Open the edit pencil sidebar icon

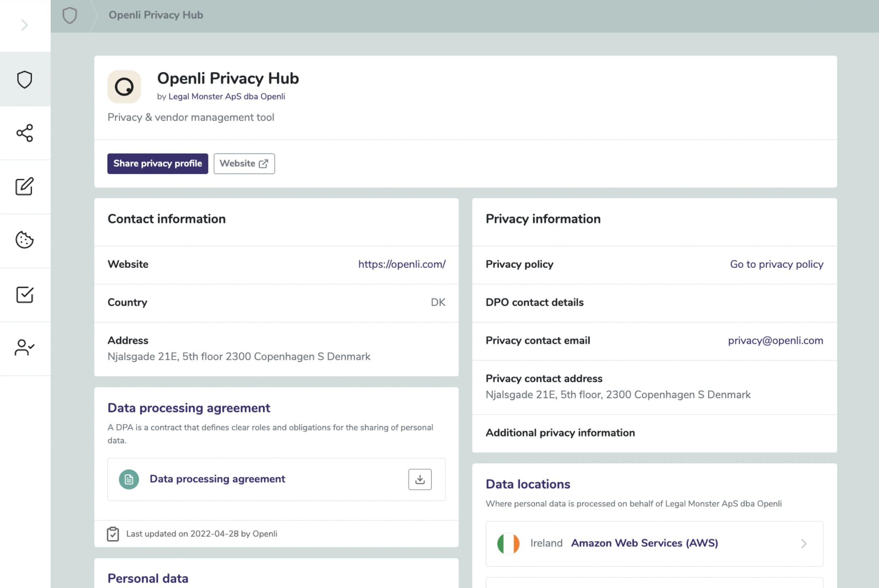[25, 187]
